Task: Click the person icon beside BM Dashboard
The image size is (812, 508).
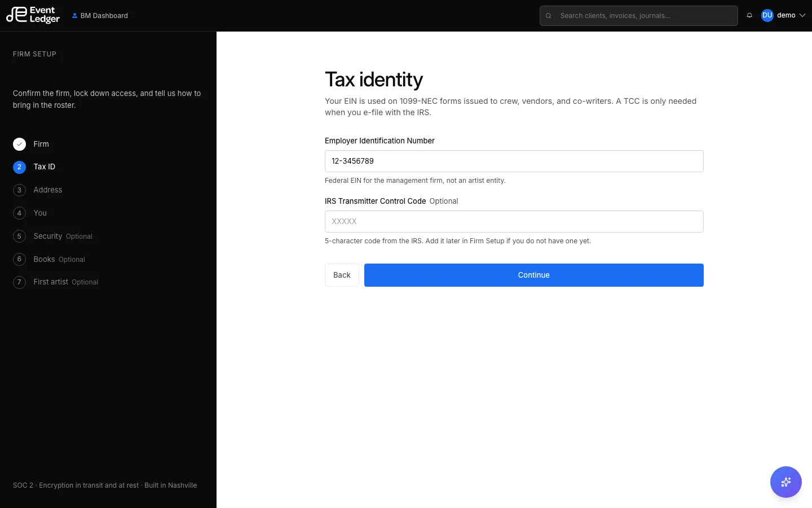Action: pyautogui.click(x=74, y=16)
